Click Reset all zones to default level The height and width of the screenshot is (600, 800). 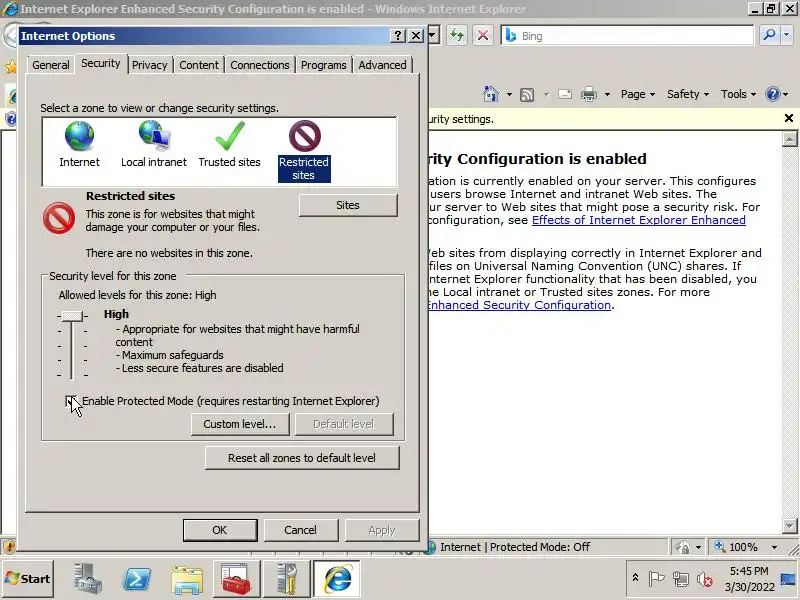[302, 458]
